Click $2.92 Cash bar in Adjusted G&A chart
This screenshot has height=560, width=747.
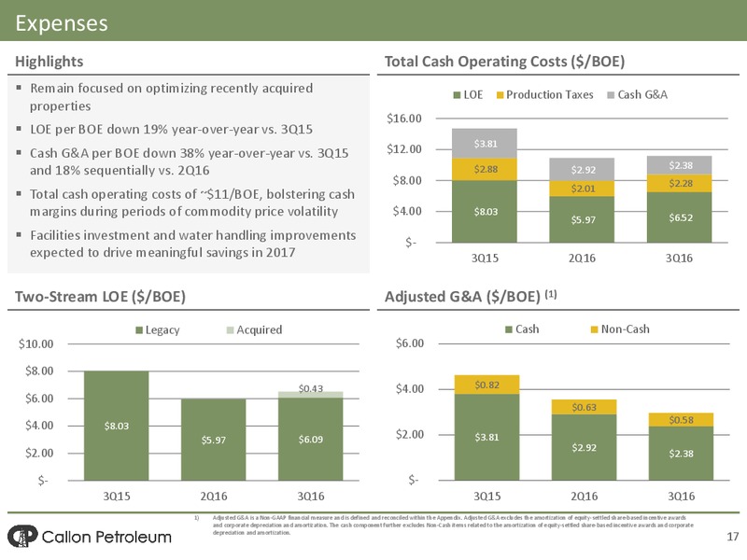[x=584, y=447]
